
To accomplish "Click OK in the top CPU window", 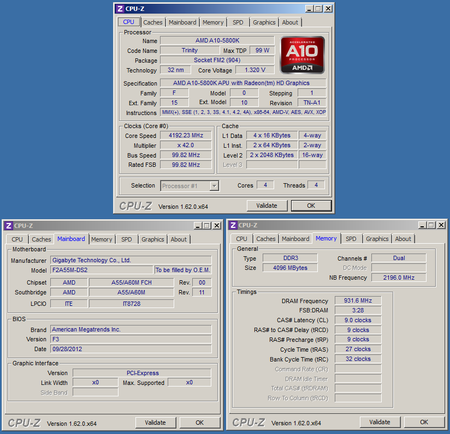I will [311, 206].
